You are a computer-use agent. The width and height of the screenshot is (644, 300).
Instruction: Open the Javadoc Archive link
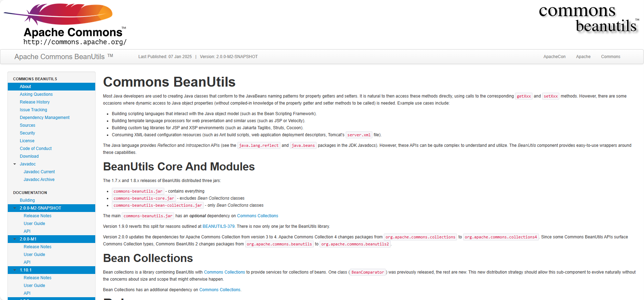(x=39, y=180)
